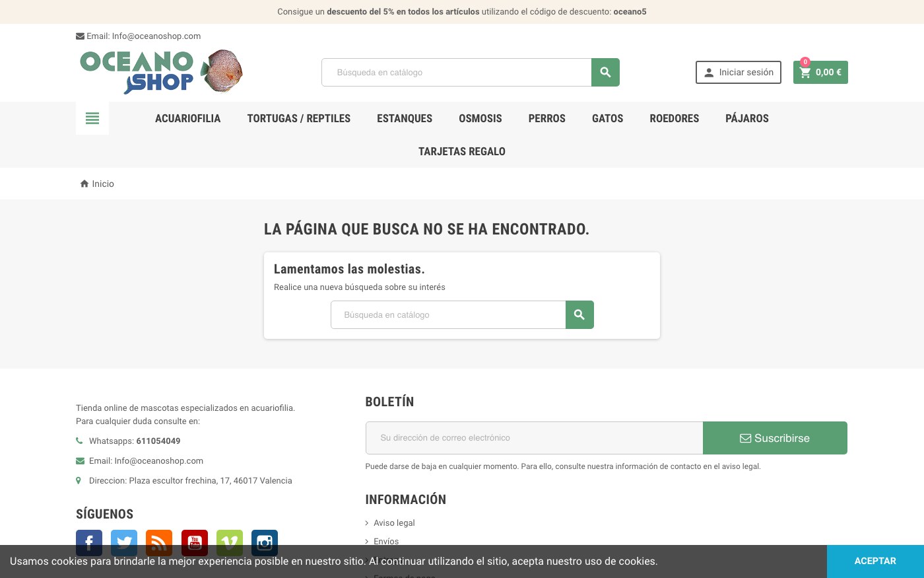Open the ACUARIOFILIA menu
This screenshot has height=578, width=924.
click(188, 118)
